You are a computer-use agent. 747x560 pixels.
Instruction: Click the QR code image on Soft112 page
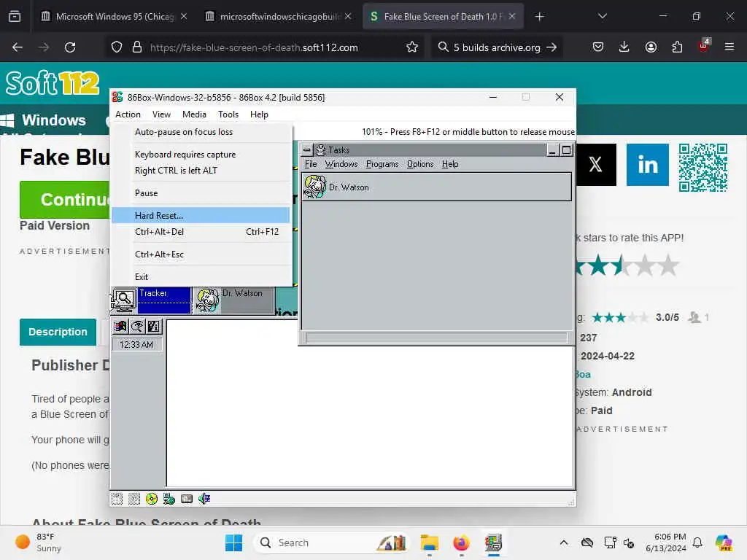tap(703, 168)
